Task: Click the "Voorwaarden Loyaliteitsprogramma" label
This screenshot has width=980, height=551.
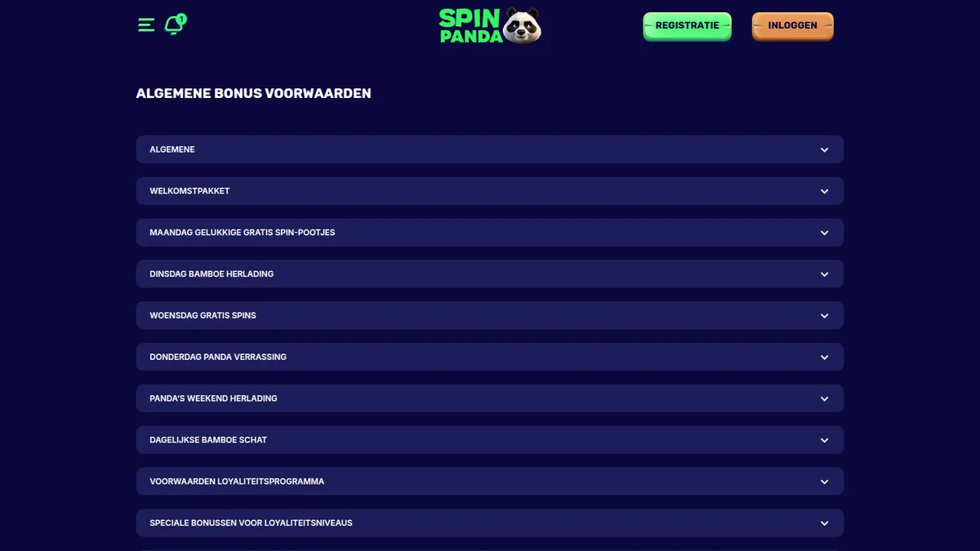Action: click(237, 482)
